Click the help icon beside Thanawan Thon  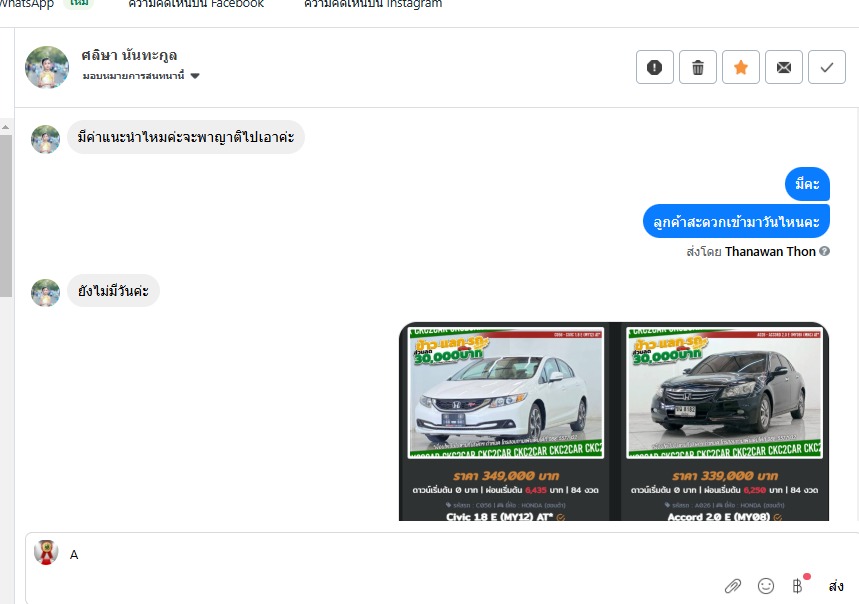pos(824,251)
